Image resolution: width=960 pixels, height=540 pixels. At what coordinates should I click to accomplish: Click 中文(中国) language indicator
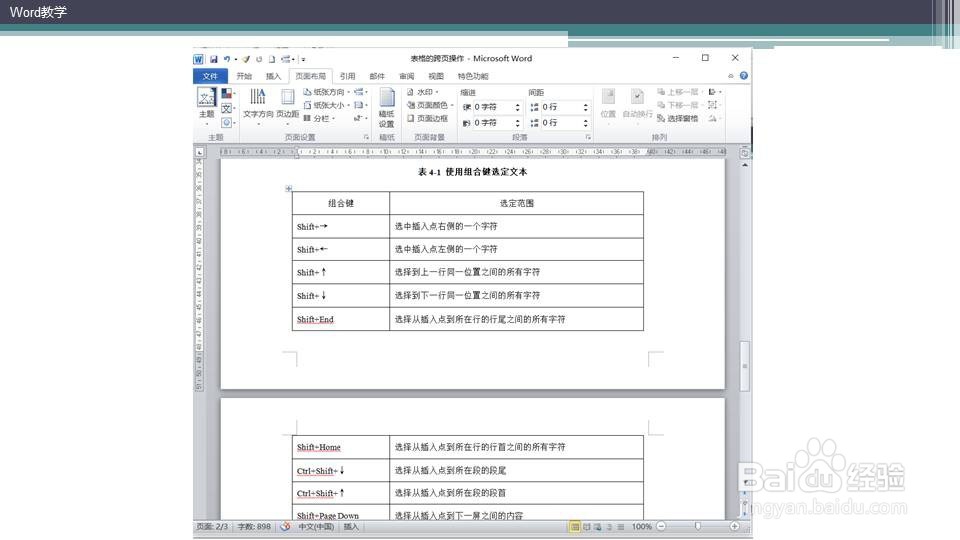(316, 527)
